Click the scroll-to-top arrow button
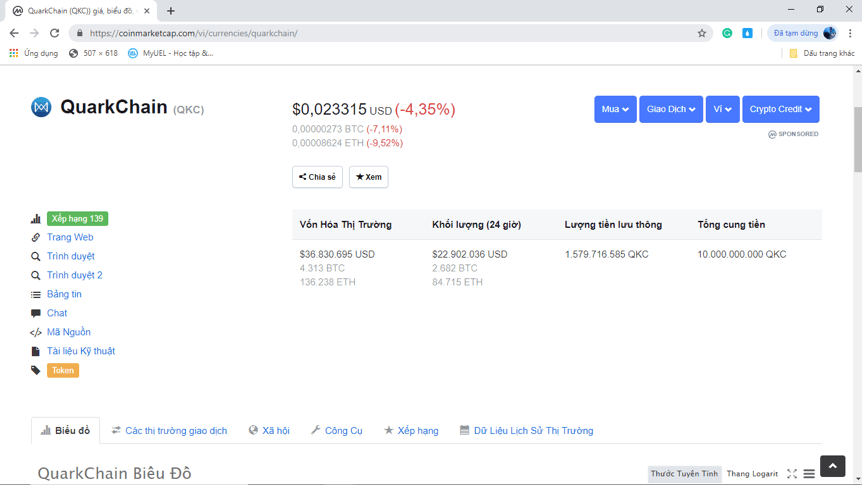 pos(832,466)
